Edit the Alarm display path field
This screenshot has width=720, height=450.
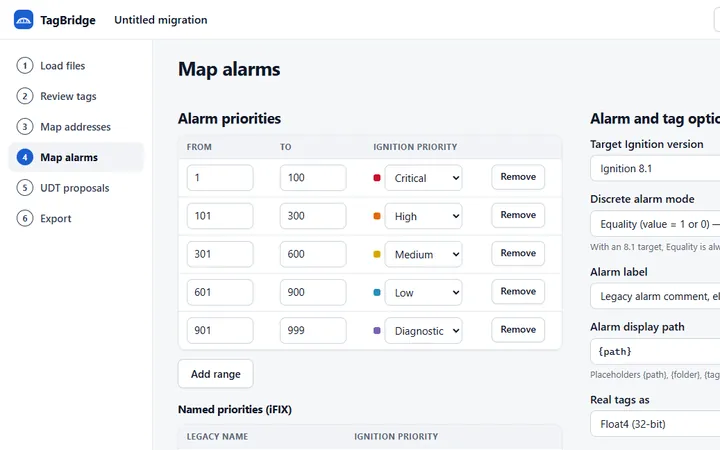[x=655, y=352]
